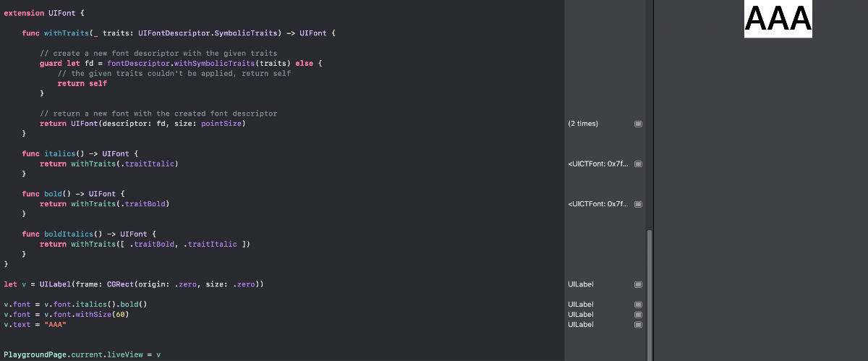Click the "func boldItalics() -> UIFont {" line
868x361 pixels.
tap(90, 234)
